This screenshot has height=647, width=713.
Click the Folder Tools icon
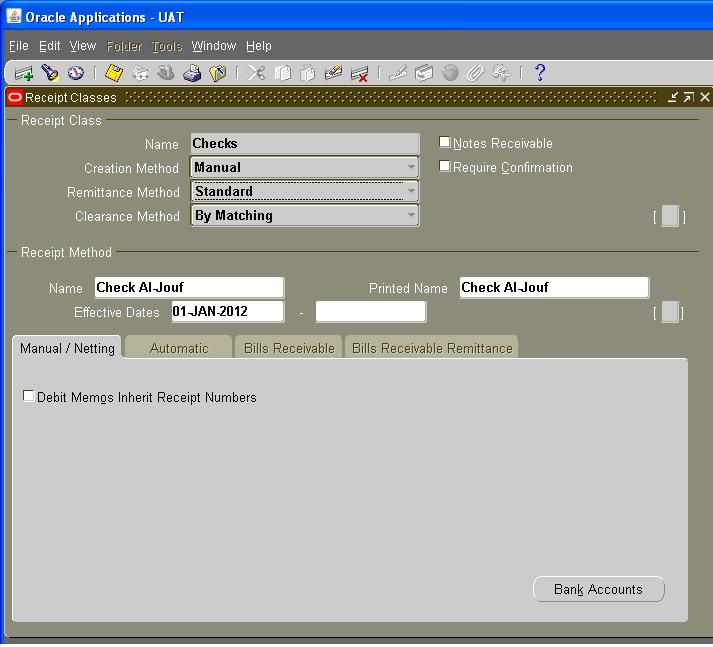(x=502, y=73)
